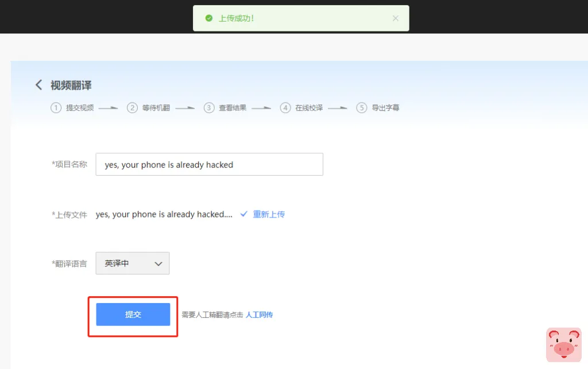Click the *项目名称 field label
This screenshot has height=369, width=588.
click(x=69, y=164)
